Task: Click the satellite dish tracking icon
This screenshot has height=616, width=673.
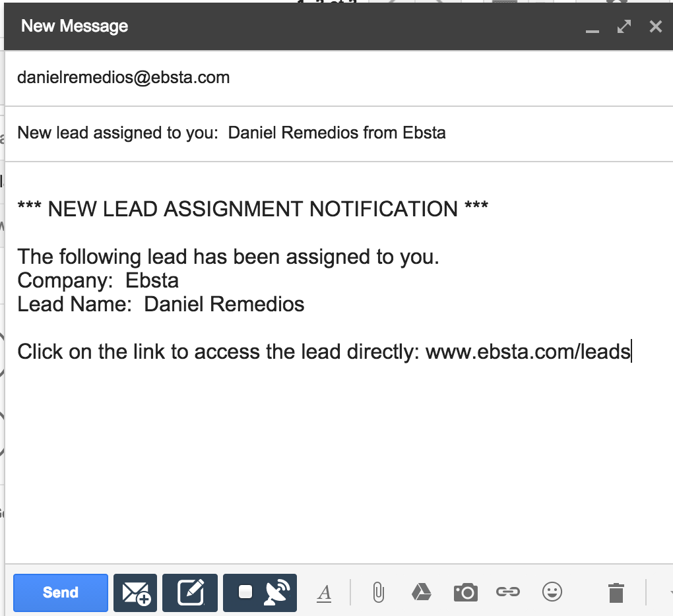Action: point(275,593)
